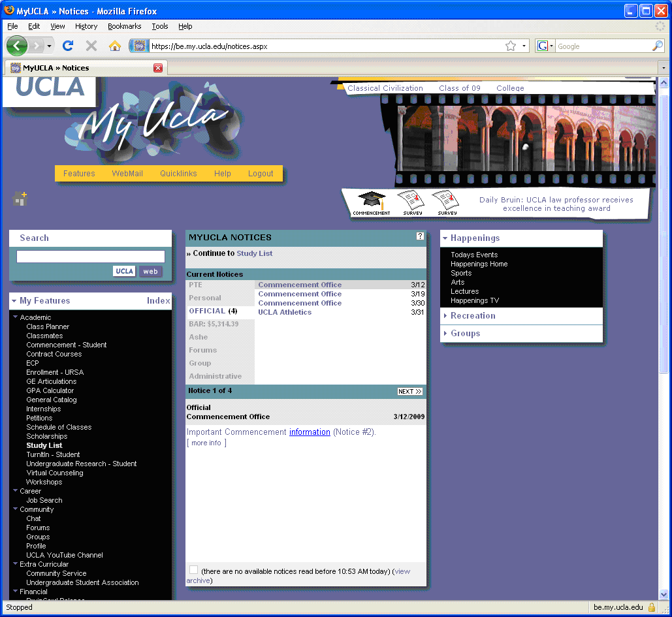
Task: Open the Bookmarks menu
Action: click(x=124, y=26)
